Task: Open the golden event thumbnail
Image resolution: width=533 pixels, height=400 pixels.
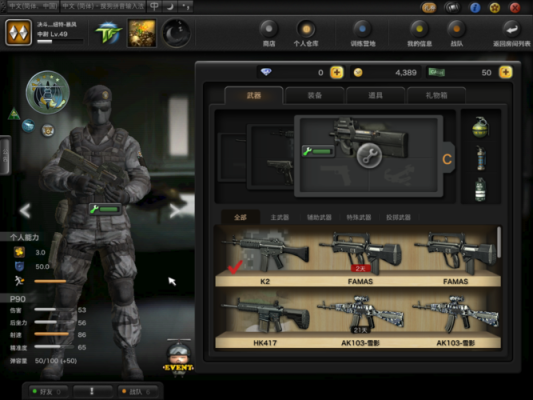Action: coord(142,33)
